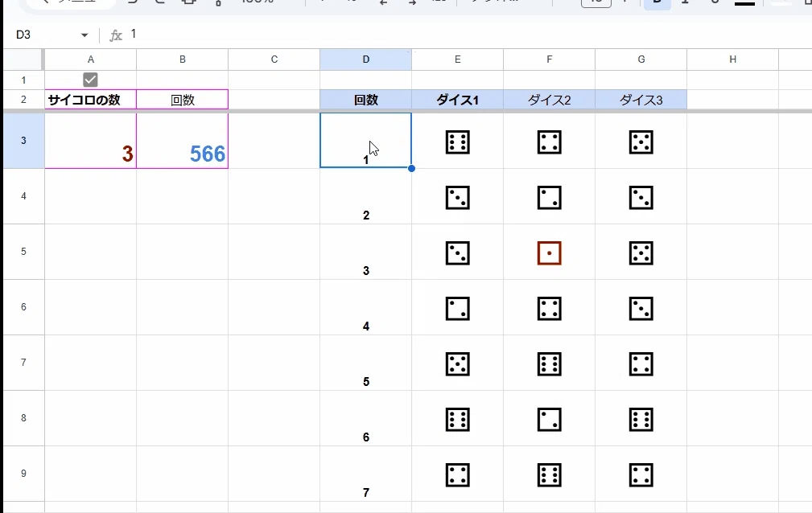Select row 1 header

click(x=23, y=80)
